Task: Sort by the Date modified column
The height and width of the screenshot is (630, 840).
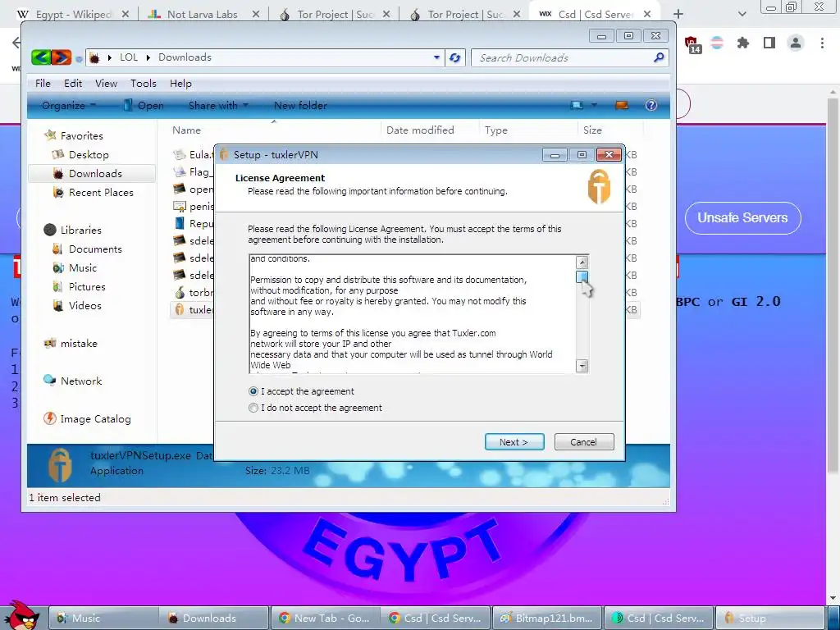Action: coord(420,130)
